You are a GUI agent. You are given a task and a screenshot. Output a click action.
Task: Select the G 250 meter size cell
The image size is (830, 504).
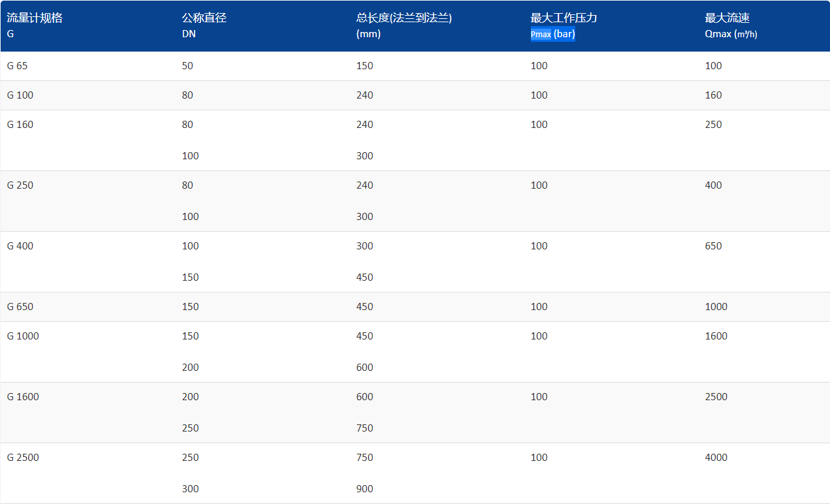click(x=20, y=185)
